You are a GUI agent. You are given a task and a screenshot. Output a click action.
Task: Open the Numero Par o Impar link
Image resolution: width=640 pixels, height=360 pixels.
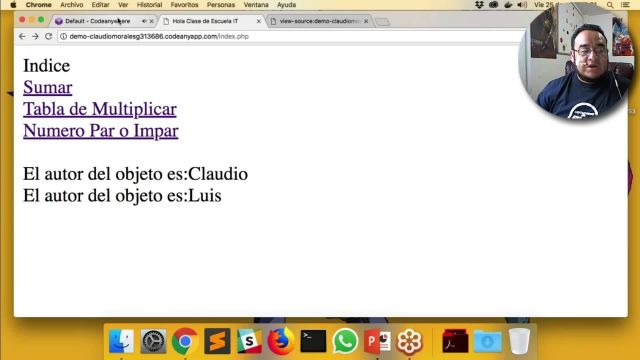tap(101, 131)
